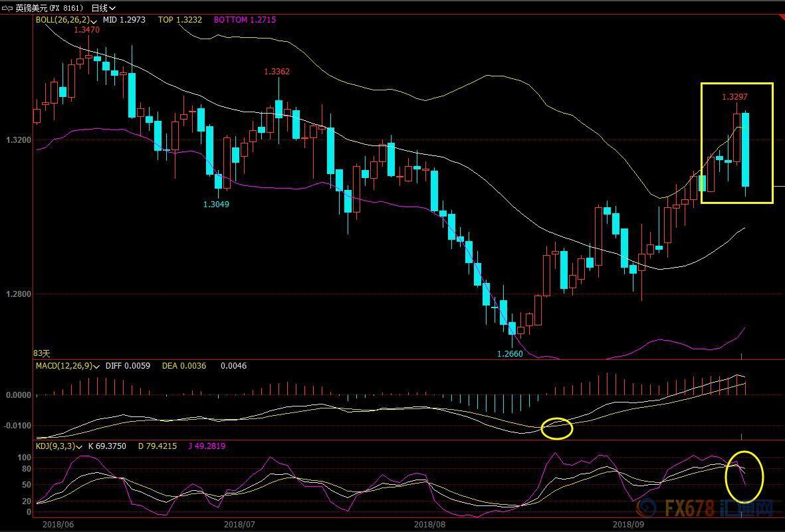Click the BOTTOM 1.2715 value label
This screenshot has height=532, width=785.
click(245, 20)
